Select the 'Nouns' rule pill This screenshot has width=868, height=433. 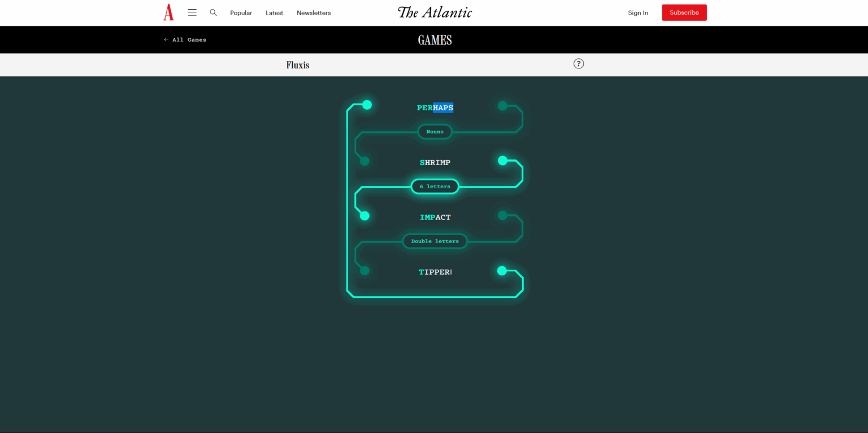[x=435, y=132]
